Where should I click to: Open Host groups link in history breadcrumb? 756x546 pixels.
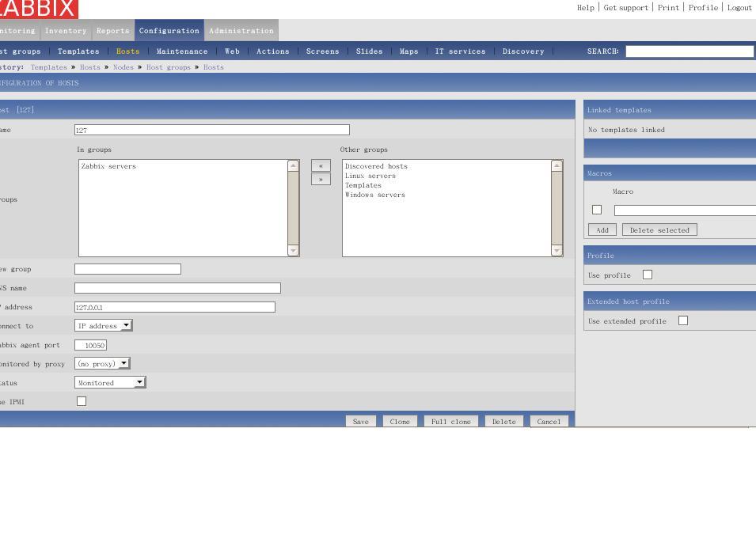[169, 67]
